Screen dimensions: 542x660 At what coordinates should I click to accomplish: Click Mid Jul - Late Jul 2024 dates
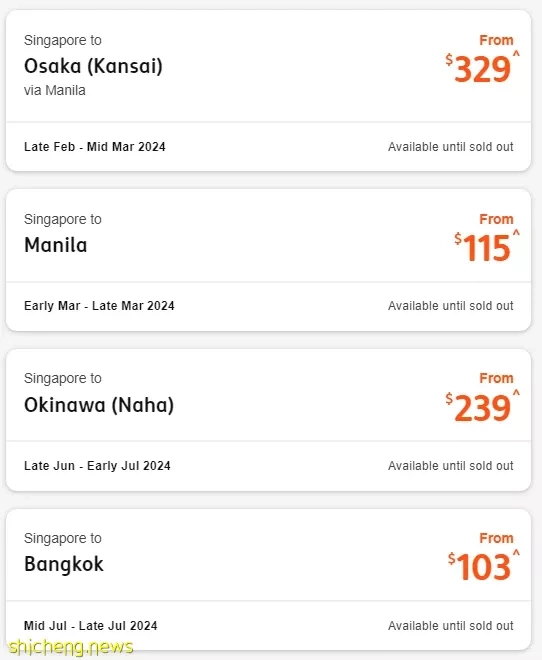[x=90, y=625]
